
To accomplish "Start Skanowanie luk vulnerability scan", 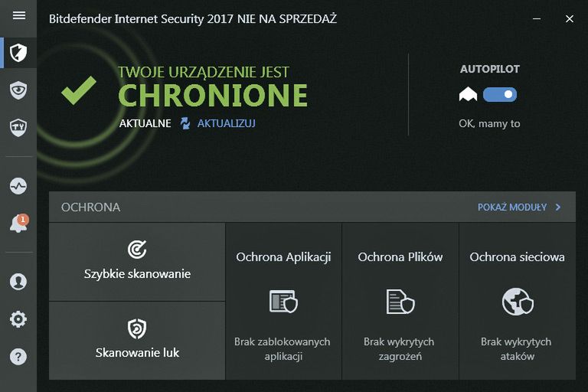I will tap(137, 341).
